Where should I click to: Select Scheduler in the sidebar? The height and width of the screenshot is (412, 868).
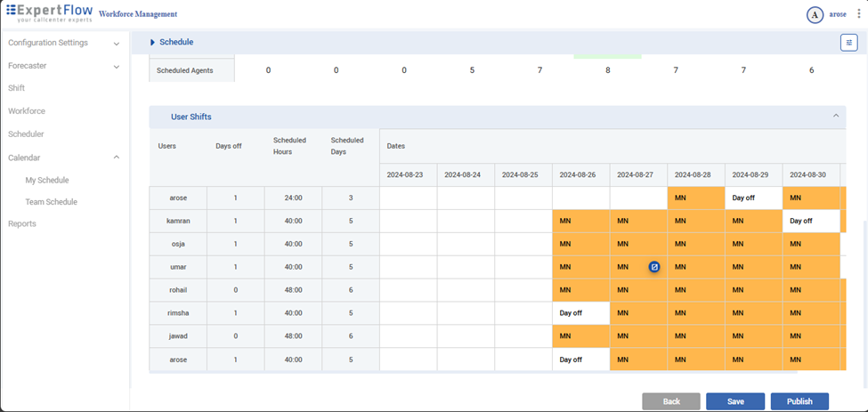pyautogui.click(x=26, y=134)
